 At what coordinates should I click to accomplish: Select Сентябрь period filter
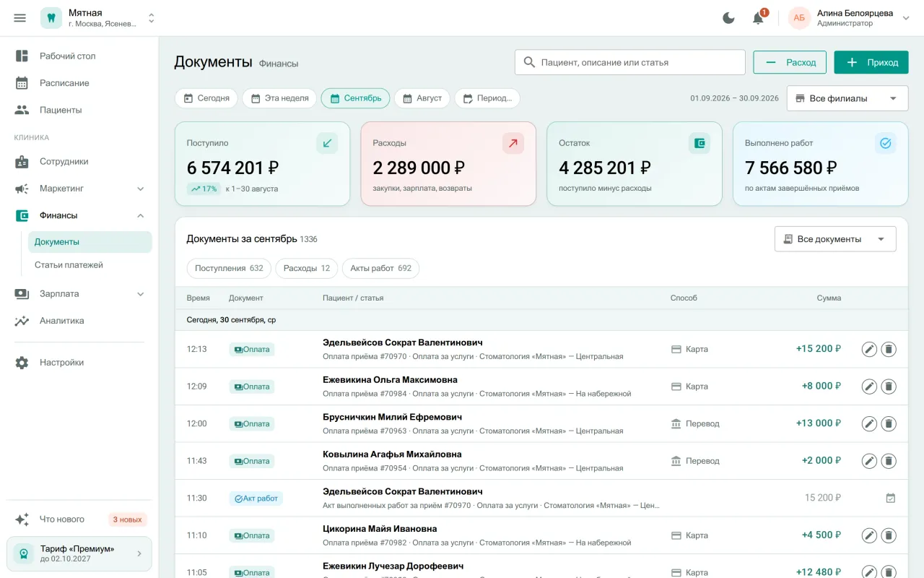pos(355,98)
